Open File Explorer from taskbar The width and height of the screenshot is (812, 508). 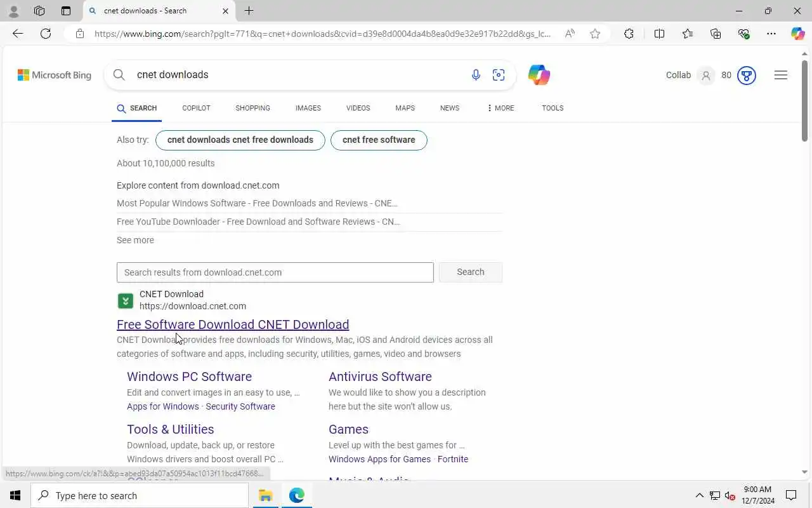265,495
